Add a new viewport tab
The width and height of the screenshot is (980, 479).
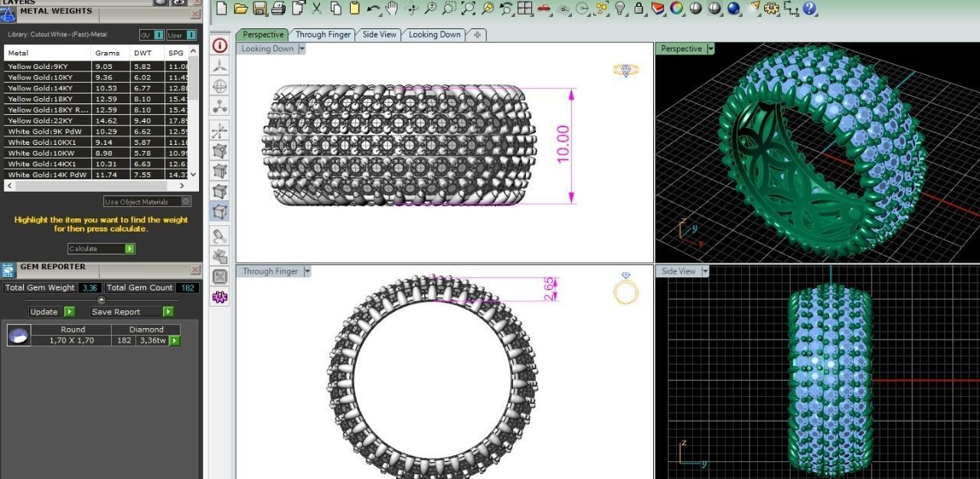pos(477,34)
